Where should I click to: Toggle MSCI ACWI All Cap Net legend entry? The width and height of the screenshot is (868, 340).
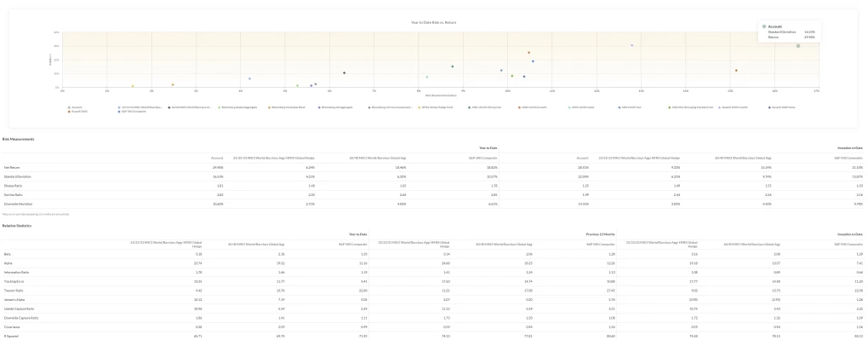(484, 107)
